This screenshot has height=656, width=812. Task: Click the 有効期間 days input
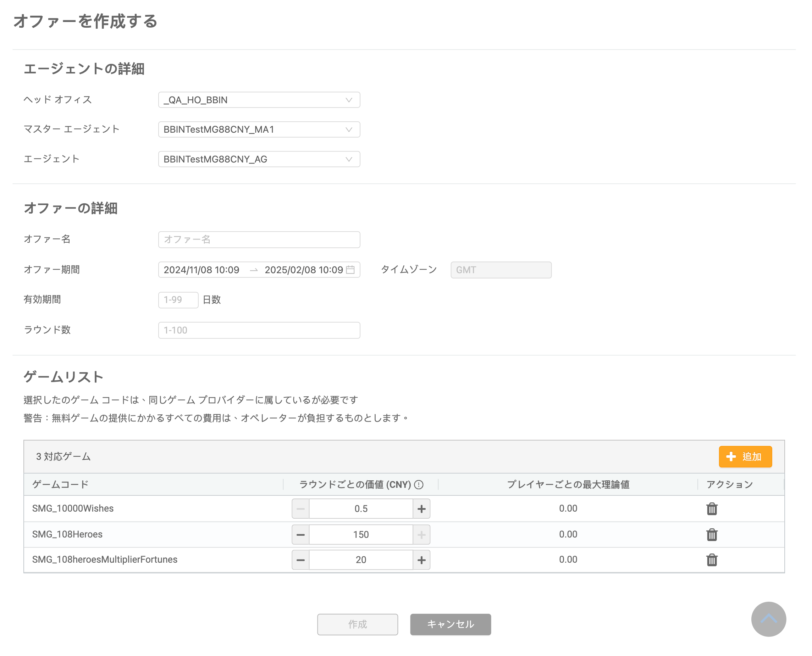178,300
